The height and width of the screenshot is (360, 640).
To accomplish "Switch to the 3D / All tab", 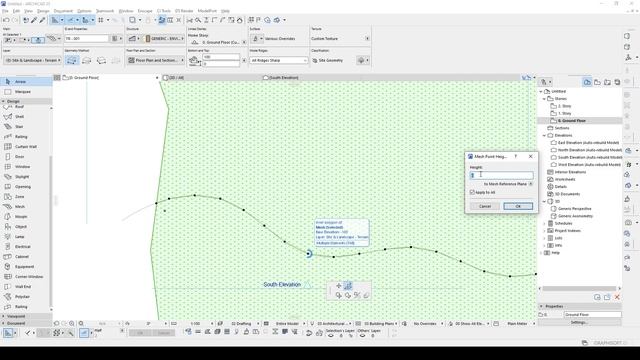I will pyautogui.click(x=174, y=78).
